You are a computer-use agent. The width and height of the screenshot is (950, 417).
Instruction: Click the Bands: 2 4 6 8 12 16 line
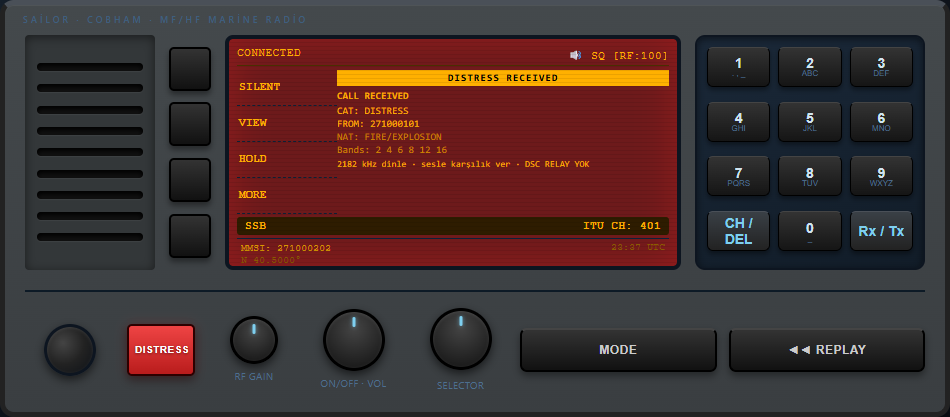[x=392, y=150]
